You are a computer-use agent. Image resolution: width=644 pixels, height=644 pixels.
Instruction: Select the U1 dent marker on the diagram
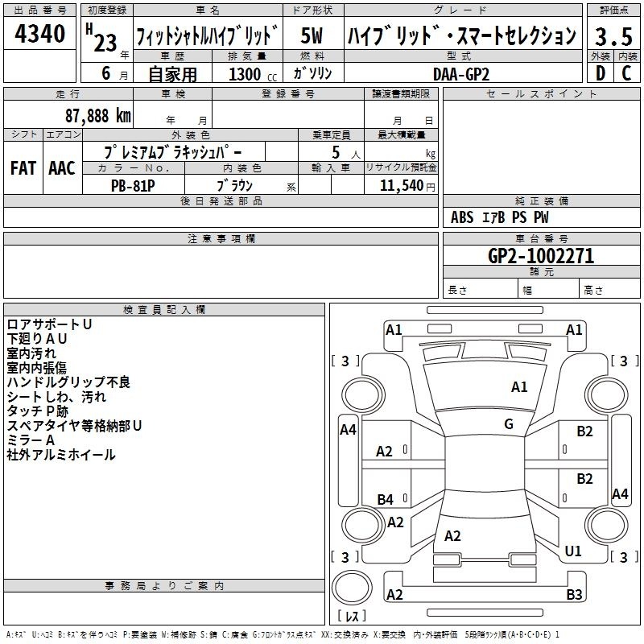click(x=573, y=551)
